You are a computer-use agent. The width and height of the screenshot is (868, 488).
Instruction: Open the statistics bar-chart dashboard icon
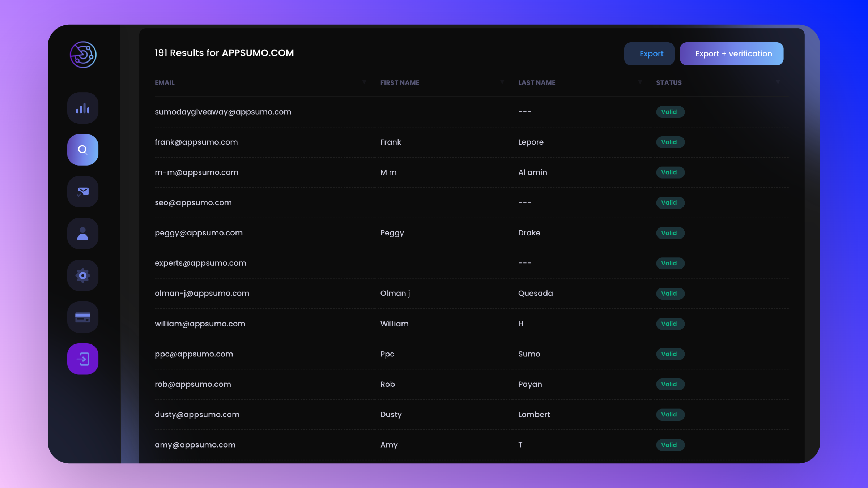click(83, 108)
